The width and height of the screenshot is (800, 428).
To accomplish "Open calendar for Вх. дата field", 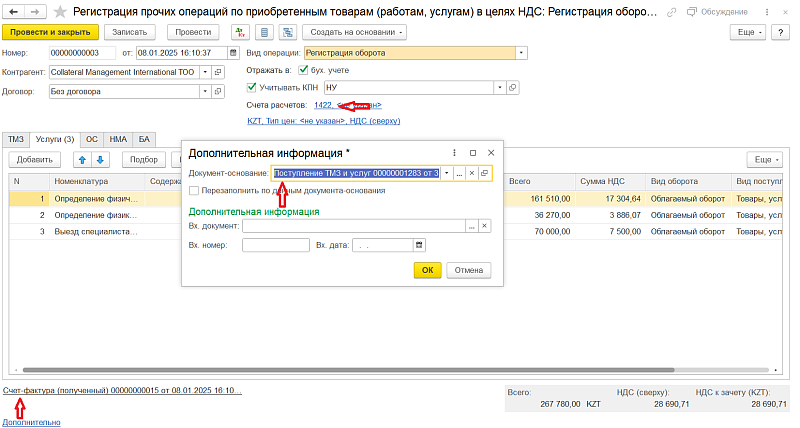I will point(419,245).
